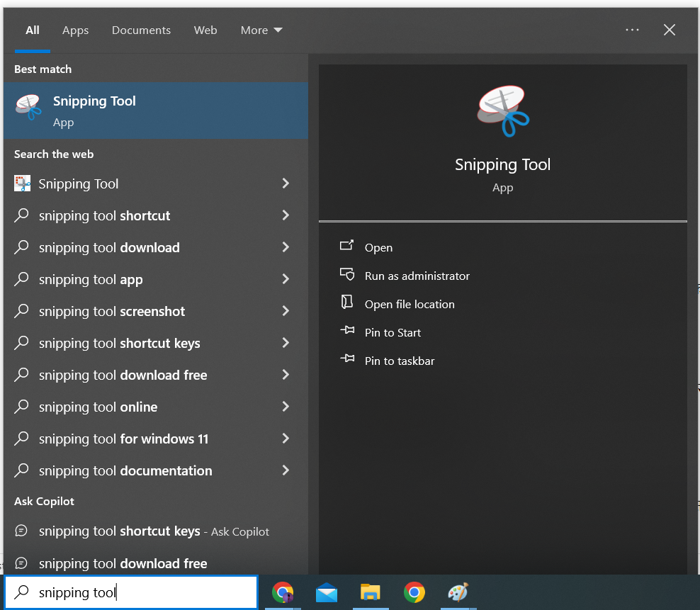The height and width of the screenshot is (610, 700).
Task: Open the More dropdown menu
Action: click(261, 30)
